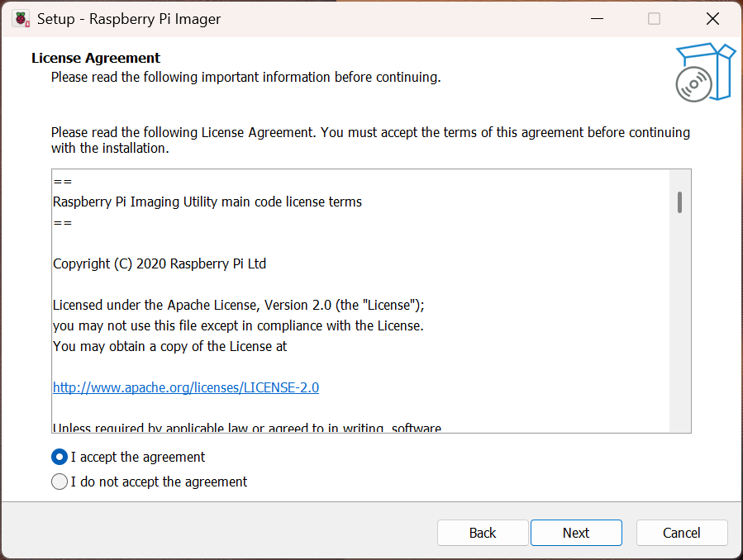
Task: Open the apache.org LICENSE-2.0 link
Action: [186, 387]
